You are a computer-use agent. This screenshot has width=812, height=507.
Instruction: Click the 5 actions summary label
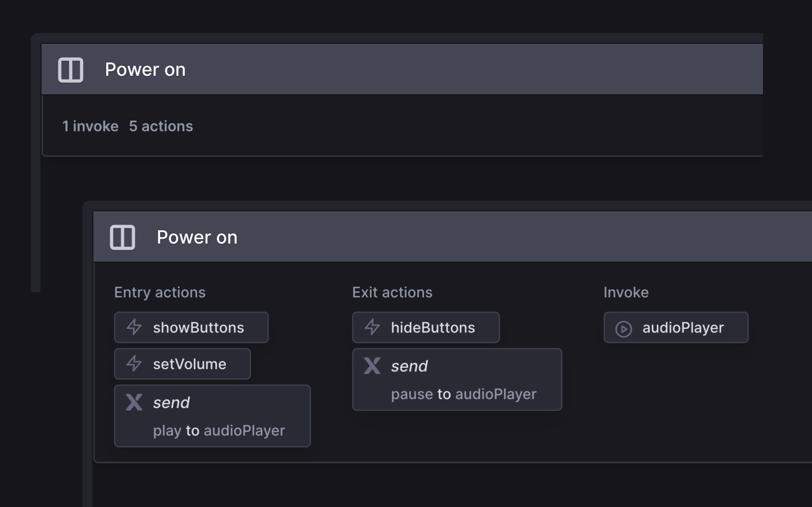(x=161, y=126)
